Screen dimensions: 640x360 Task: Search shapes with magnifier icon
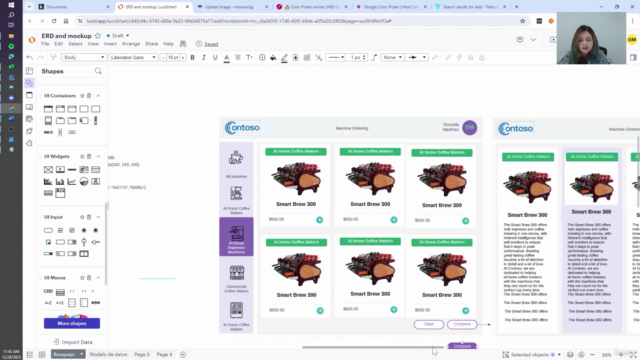click(98, 71)
